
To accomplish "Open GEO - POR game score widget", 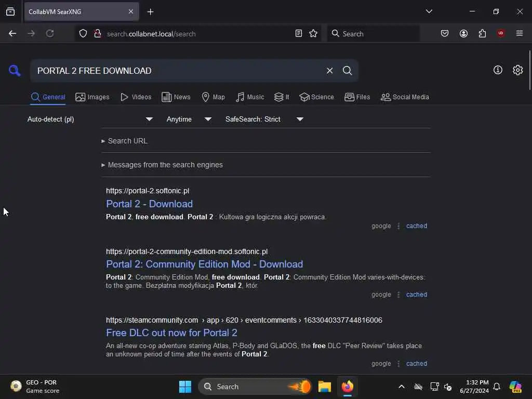I will 34,387.
